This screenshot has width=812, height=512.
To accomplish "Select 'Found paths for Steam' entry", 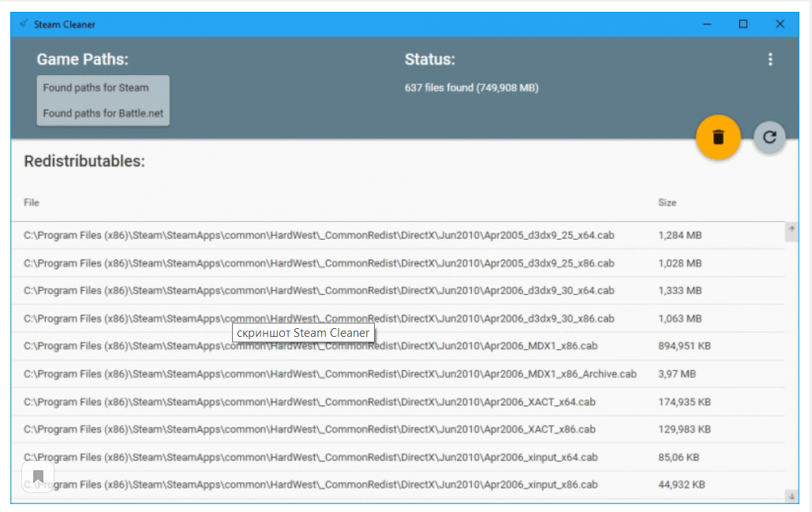I will tap(95, 88).
